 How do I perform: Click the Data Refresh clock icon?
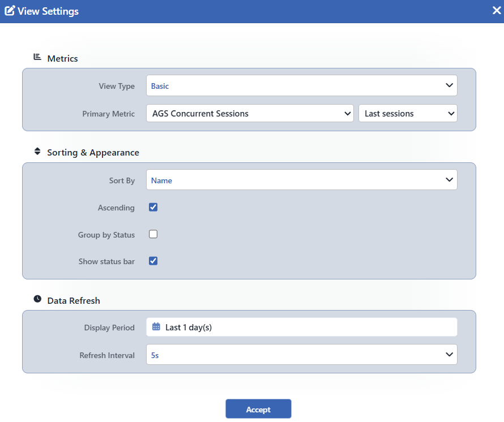coord(37,299)
